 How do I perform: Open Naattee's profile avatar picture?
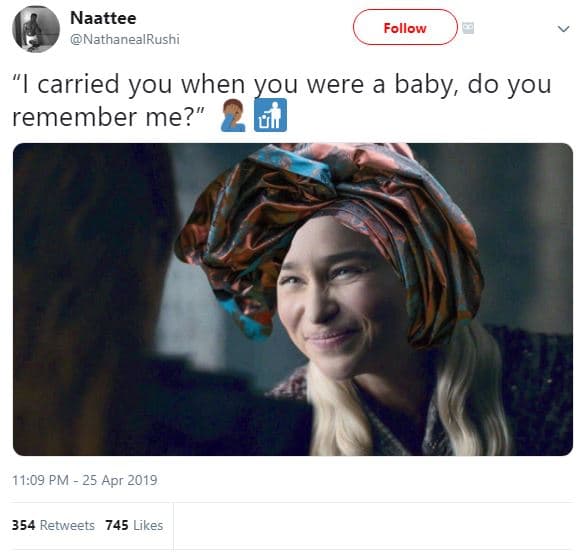pos(36,29)
